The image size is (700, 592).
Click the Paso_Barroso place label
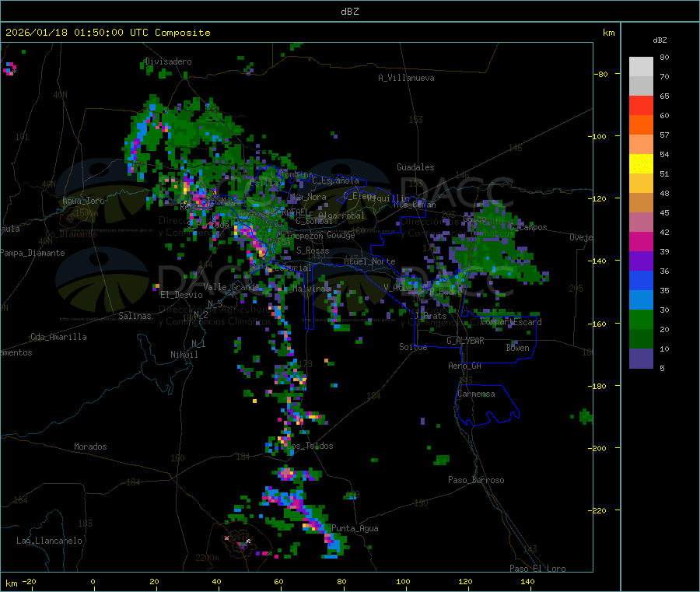pyautogui.click(x=476, y=480)
